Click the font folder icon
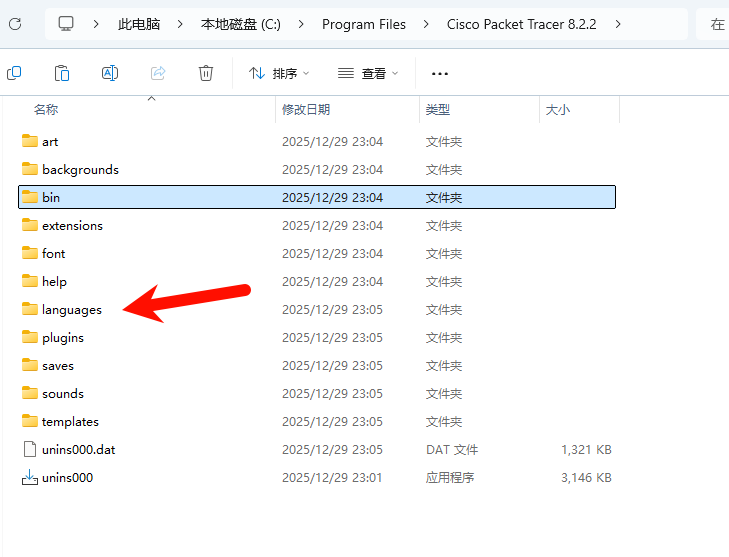Image resolution: width=729 pixels, height=557 pixels. (30, 253)
